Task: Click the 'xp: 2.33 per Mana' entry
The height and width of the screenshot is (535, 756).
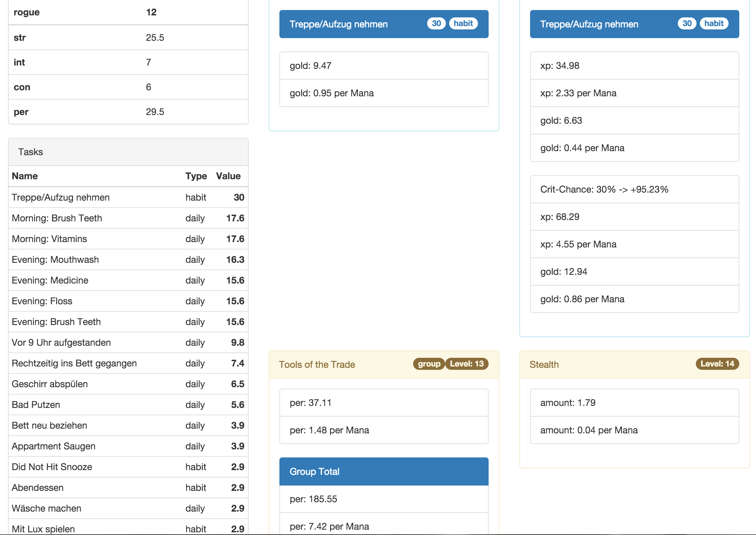Action: (634, 93)
